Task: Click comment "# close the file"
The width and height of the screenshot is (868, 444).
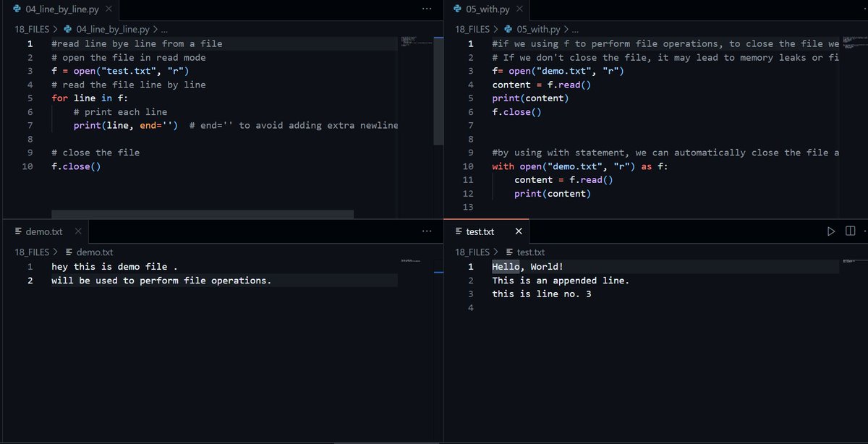Action: pyautogui.click(x=95, y=153)
